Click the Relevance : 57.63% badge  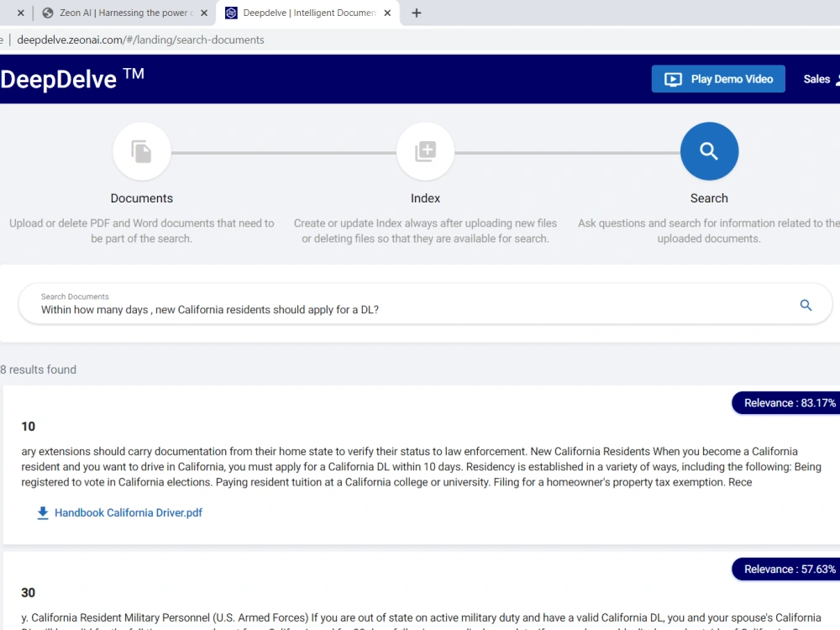[x=786, y=569]
